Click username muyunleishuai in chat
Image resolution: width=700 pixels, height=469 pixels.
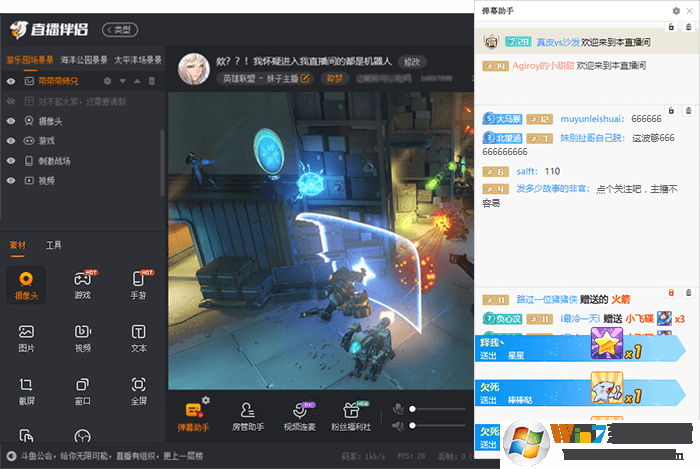592,119
